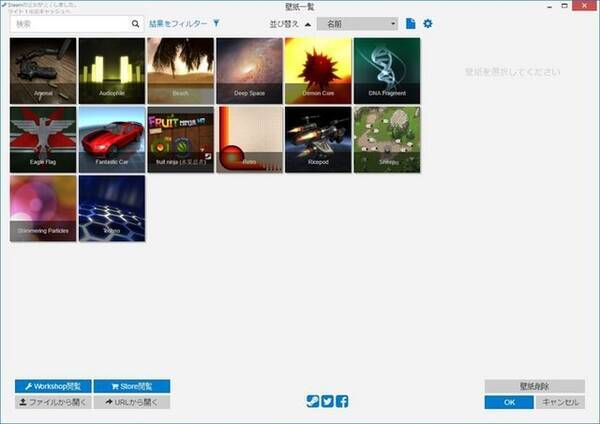
Task: Click the 並び替え sort label
Action: click(x=284, y=24)
